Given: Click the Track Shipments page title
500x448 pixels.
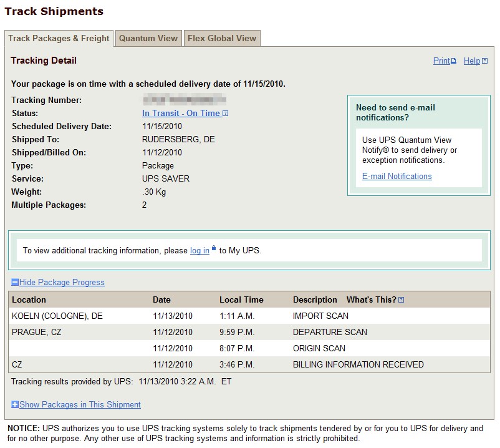Looking at the screenshot, I should click(54, 11).
